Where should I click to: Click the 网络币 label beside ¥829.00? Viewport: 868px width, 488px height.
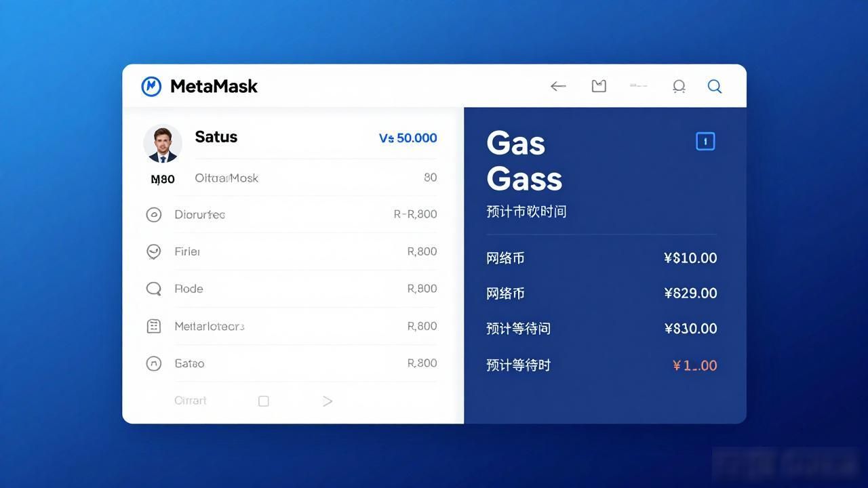(x=505, y=293)
